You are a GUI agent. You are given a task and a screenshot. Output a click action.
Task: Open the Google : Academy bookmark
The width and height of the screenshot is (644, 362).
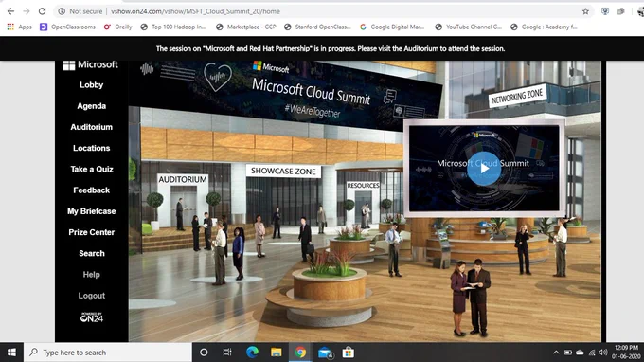[544, 27]
